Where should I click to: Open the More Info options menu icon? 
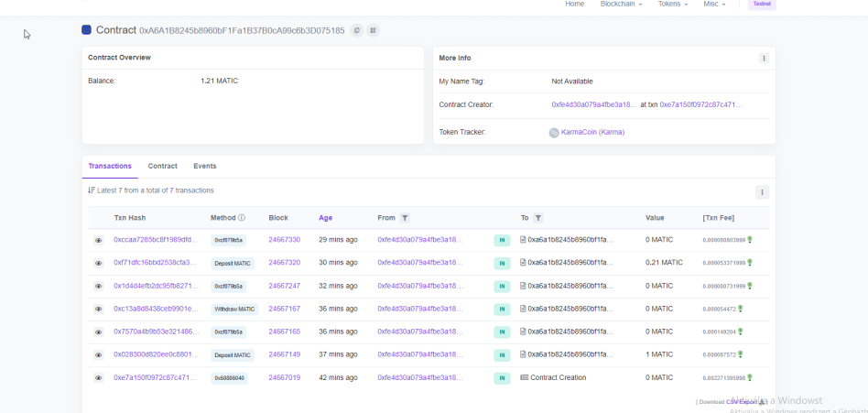(764, 58)
